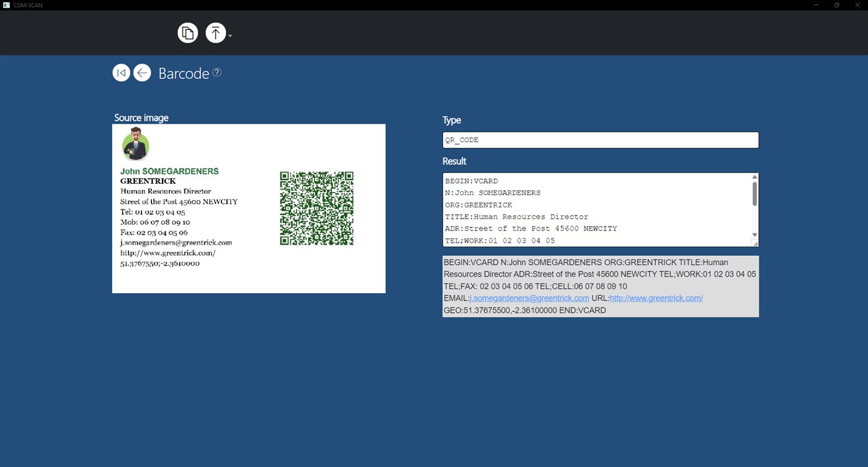Restore down the COM-SCAN window
The height and width of the screenshot is (467, 868).
(836, 5)
